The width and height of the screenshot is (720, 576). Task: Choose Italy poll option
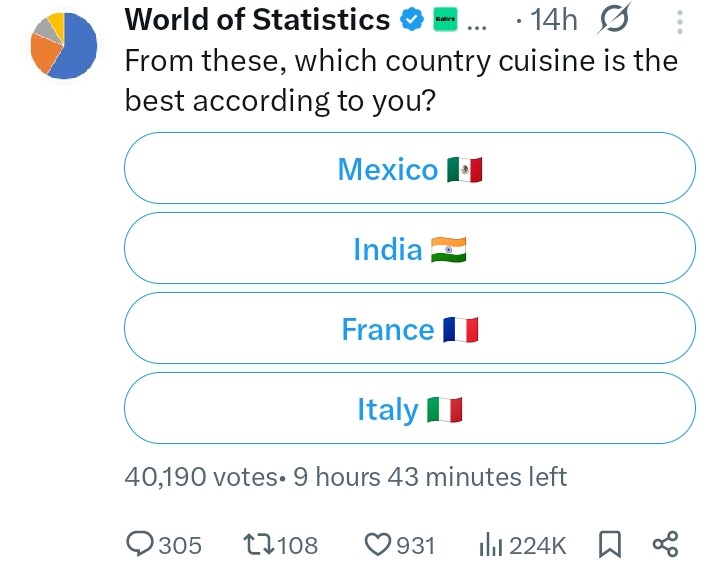[x=410, y=408]
